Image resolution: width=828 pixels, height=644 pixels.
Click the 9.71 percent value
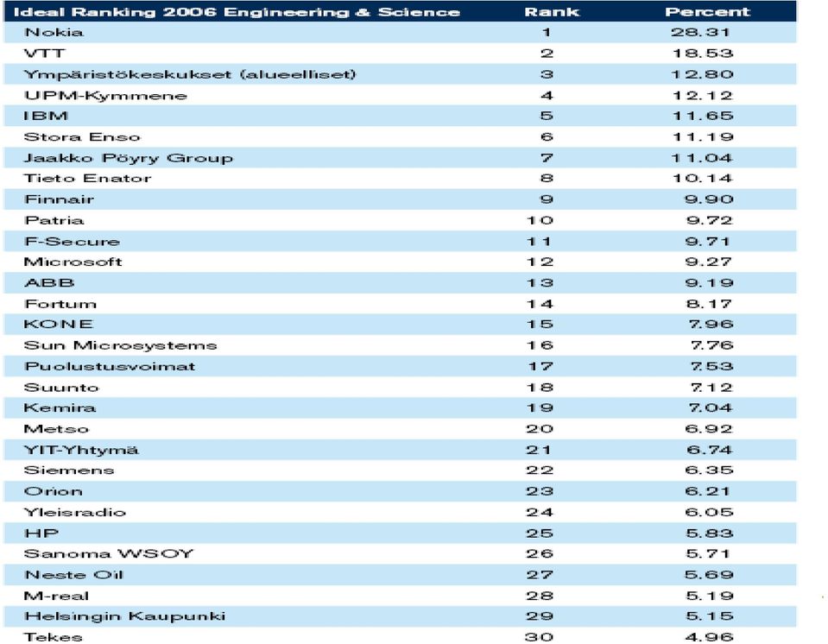(x=708, y=241)
